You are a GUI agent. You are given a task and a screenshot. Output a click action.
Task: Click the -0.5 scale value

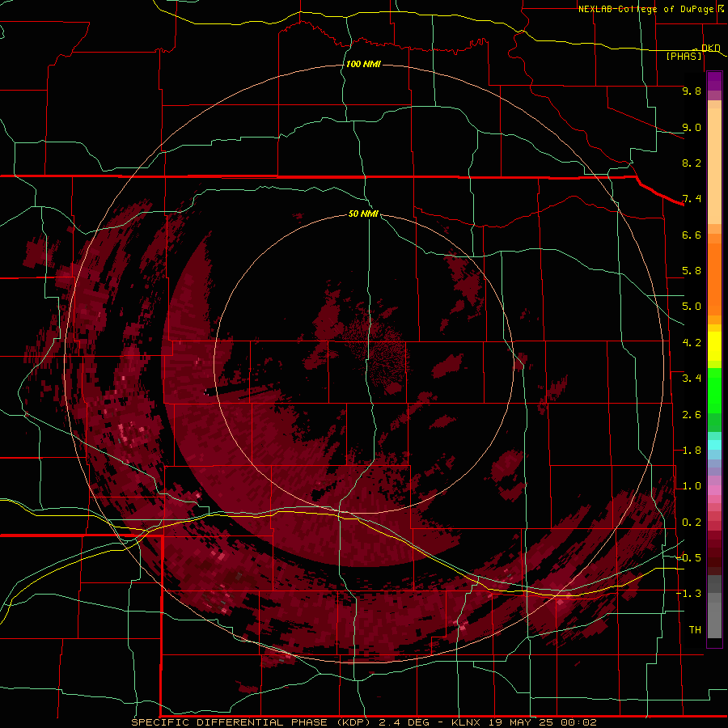(689, 558)
